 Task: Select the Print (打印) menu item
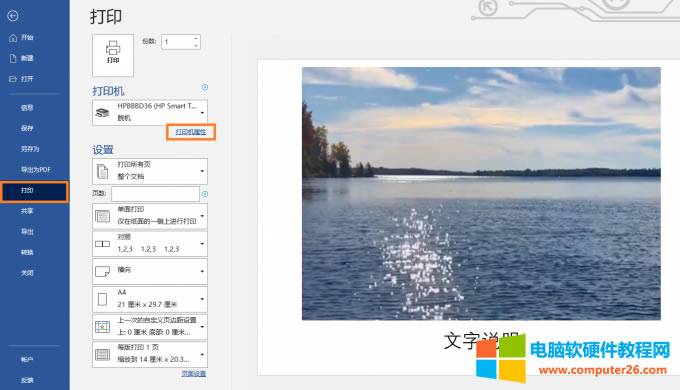[x=34, y=191]
